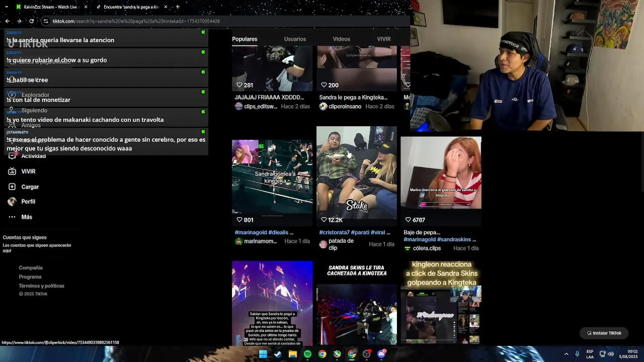Click heart icon showing 6787 likes
The image size is (644, 362).
(409, 220)
